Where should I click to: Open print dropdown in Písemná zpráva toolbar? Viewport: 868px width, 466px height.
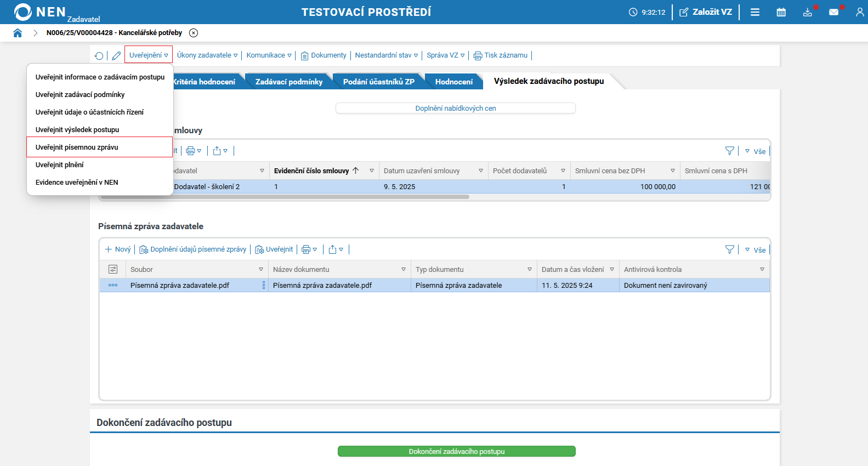click(x=309, y=249)
